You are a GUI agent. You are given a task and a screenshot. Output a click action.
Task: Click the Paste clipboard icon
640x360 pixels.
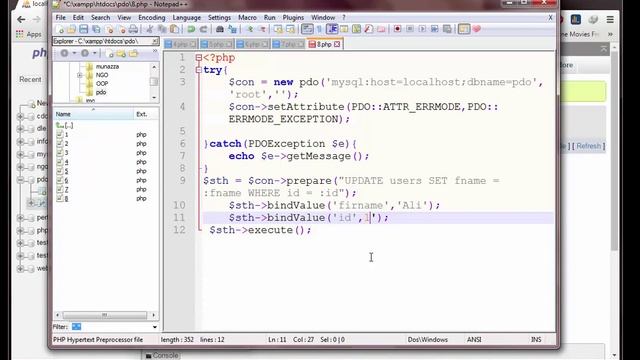coord(175,29)
